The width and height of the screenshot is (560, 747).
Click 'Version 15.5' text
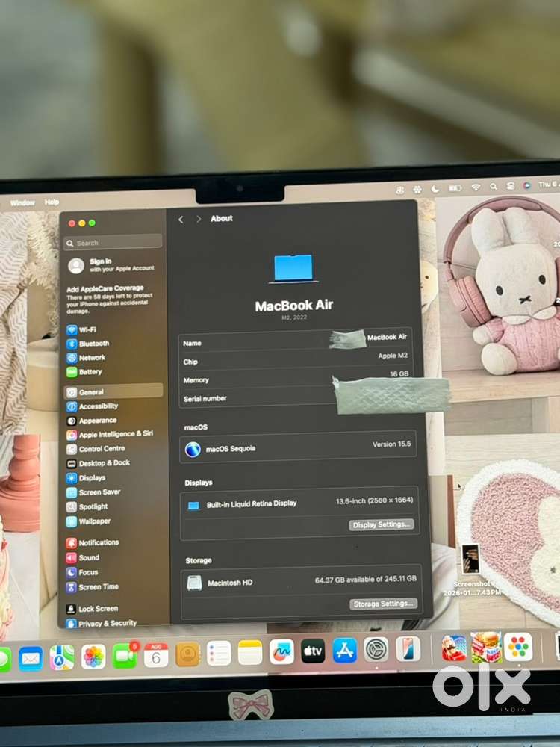(x=391, y=444)
